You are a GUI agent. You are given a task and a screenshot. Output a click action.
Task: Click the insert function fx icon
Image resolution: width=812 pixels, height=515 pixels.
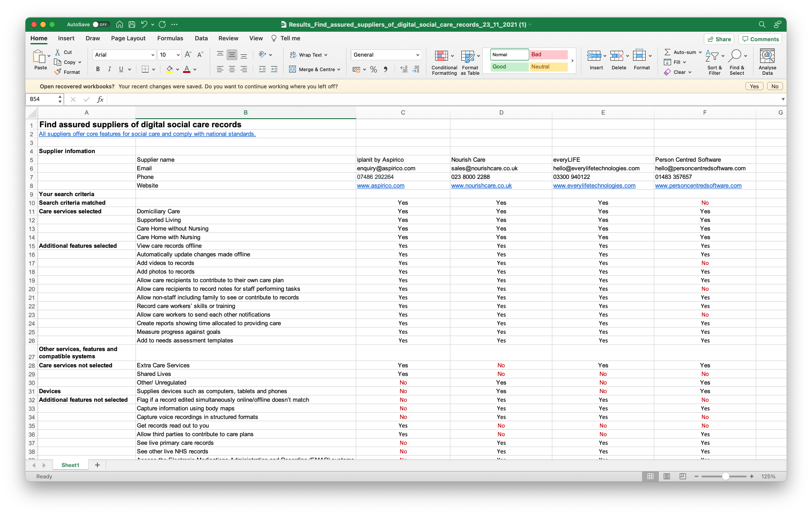100,99
